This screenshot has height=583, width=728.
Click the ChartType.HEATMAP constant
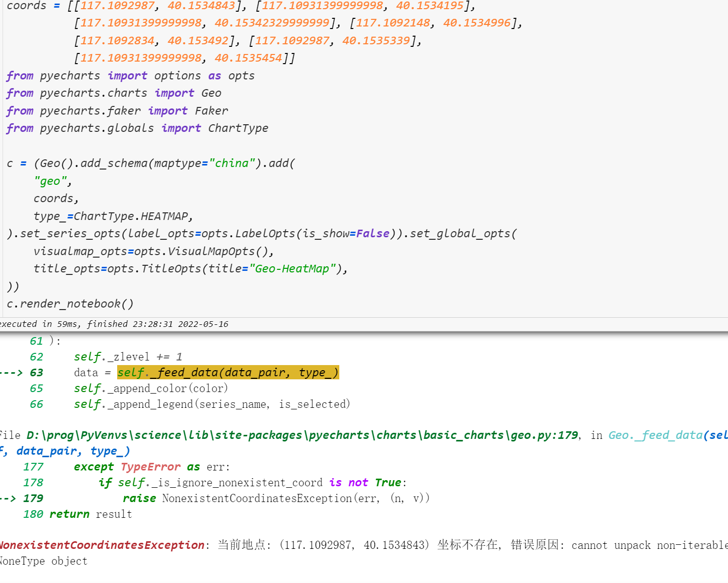(131, 216)
